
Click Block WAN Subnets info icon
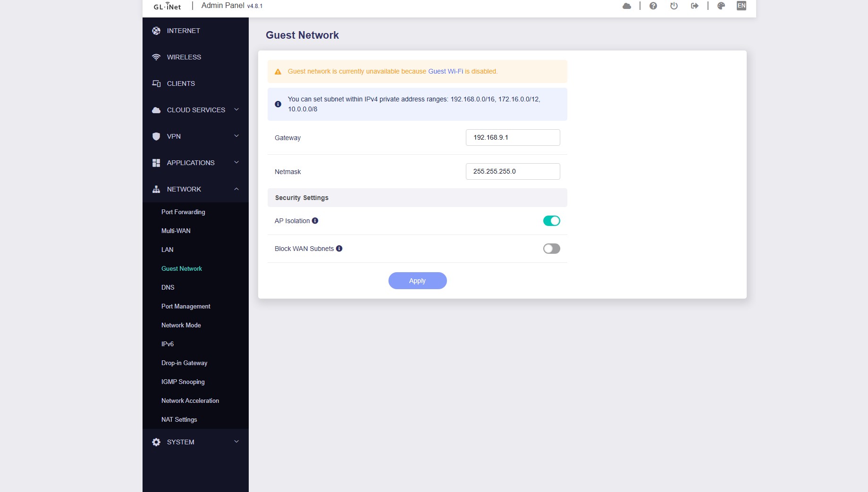[x=339, y=249]
